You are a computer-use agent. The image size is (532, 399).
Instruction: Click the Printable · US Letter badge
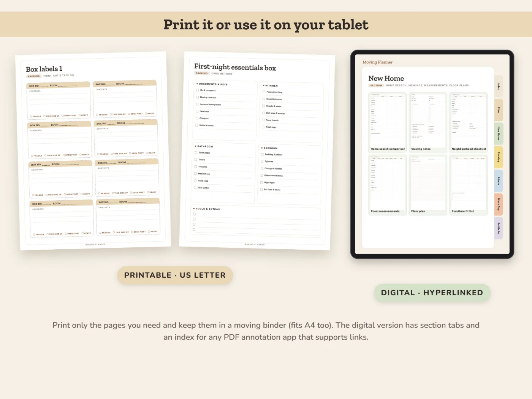pos(175,275)
